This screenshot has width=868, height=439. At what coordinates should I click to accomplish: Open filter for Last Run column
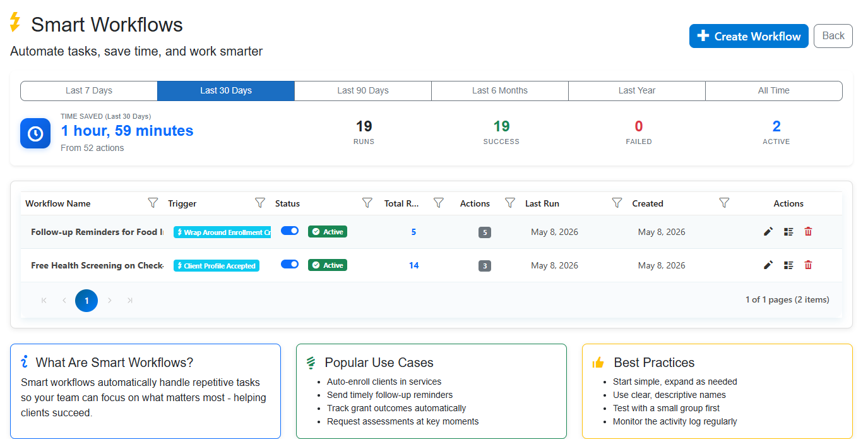pos(617,203)
